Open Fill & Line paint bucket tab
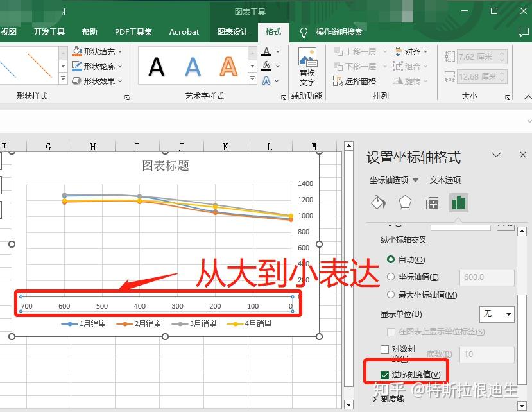 [378, 203]
